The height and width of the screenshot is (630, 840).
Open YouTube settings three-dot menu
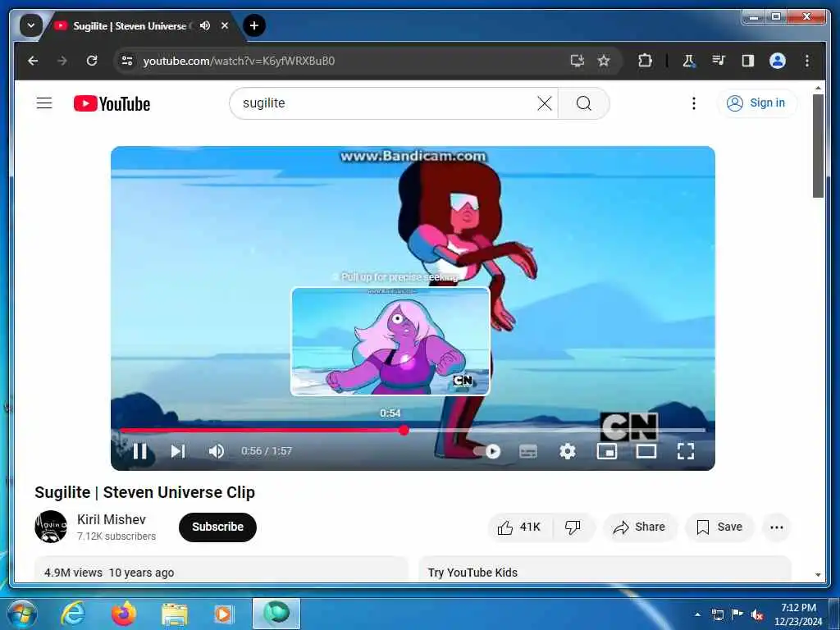point(694,103)
